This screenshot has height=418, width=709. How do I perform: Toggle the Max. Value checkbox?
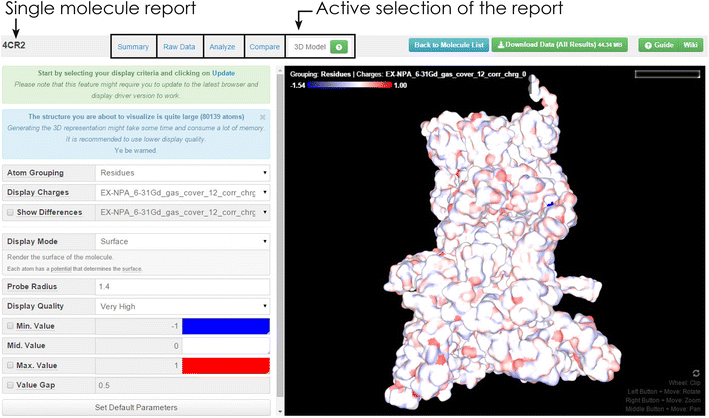pyautogui.click(x=11, y=365)
